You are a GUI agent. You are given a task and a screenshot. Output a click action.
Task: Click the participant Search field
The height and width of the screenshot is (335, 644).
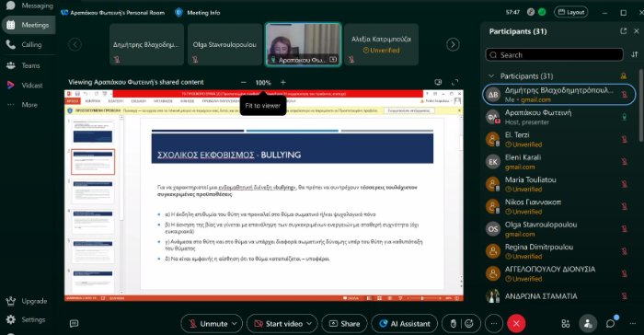coord(555,54)
